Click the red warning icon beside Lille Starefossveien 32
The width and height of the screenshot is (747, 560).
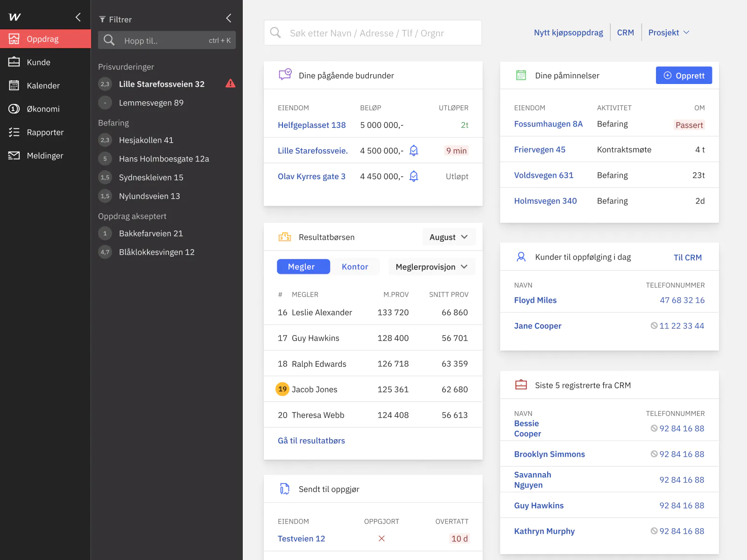click(x=230, y=84)
